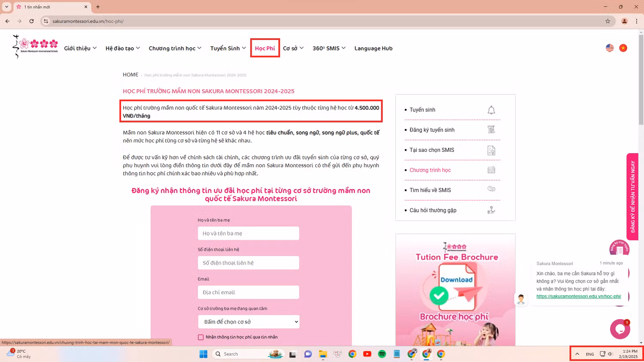
Task: Click the bell icon beside Tuyển sinh
Action: [x=491, y=110]
